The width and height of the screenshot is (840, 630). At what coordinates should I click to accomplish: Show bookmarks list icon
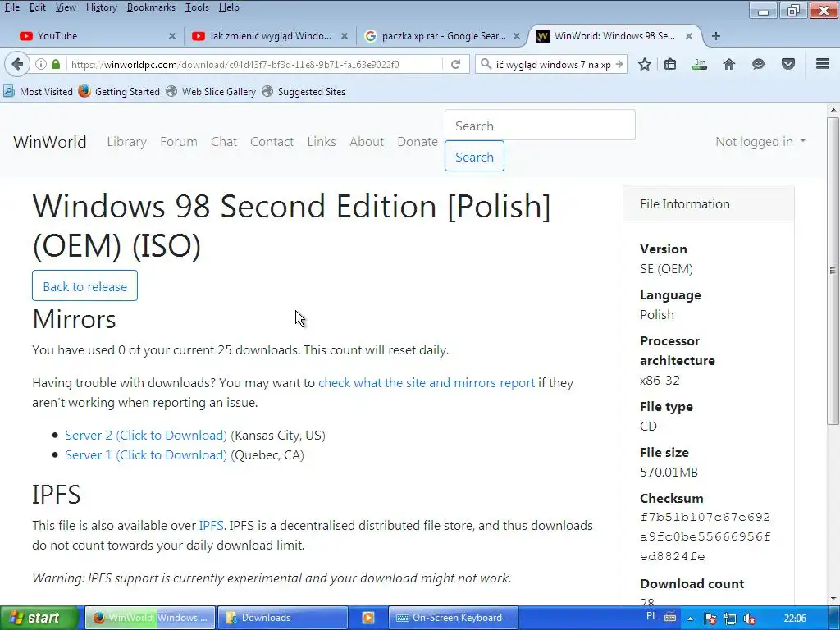pyautogui.click(x=670, y=64)
